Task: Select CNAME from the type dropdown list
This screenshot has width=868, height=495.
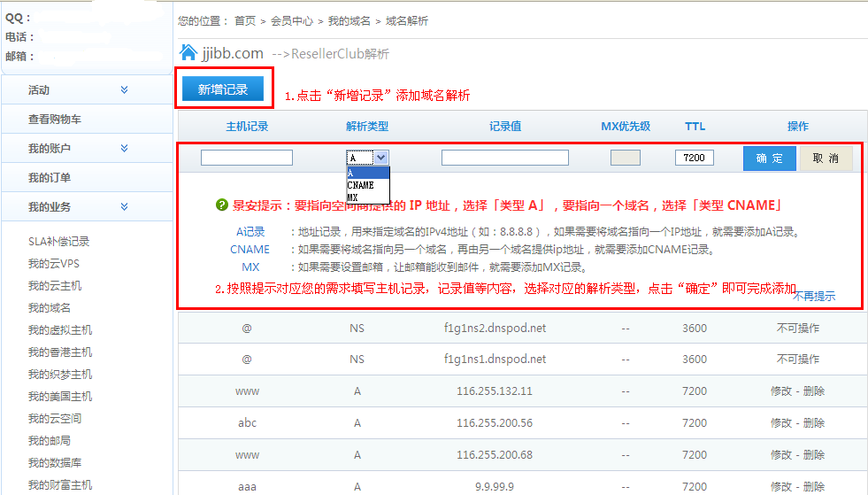Action: [360, 185]
